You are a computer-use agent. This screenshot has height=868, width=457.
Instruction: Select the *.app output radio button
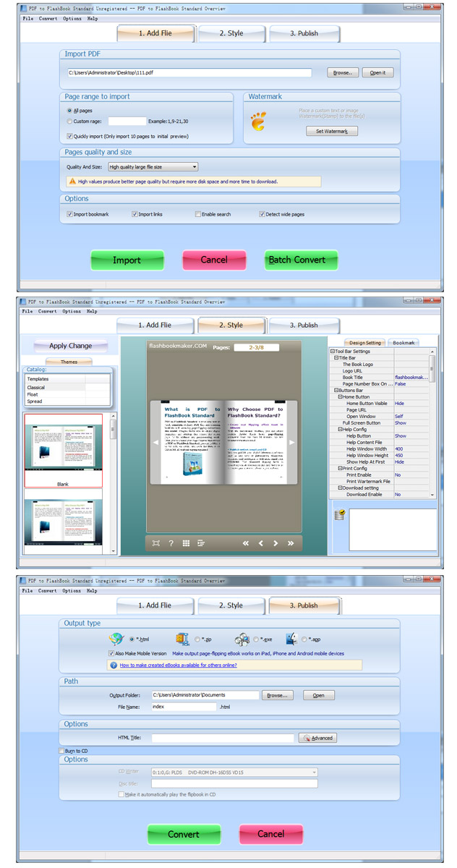pyautogui.click(x=304, y=639)
